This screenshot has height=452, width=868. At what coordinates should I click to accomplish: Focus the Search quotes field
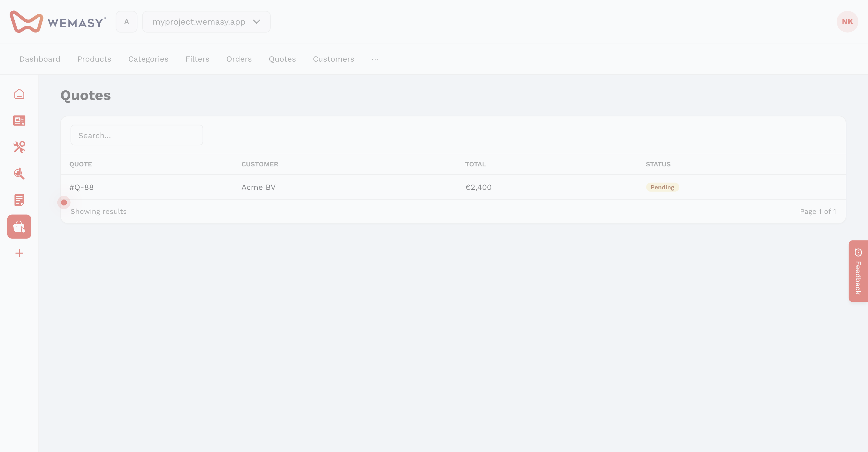click(137, 135)
